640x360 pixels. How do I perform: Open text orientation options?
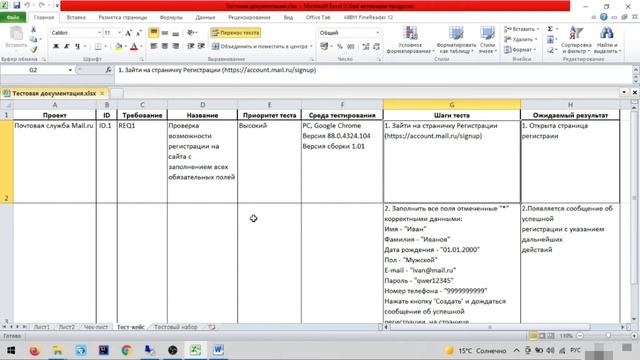[x=191, y=33]
